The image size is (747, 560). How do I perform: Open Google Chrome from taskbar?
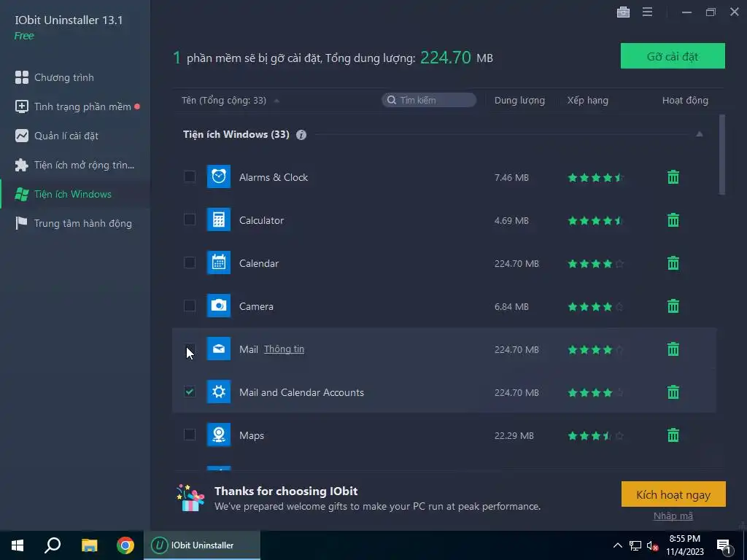[x=125, y=545]
